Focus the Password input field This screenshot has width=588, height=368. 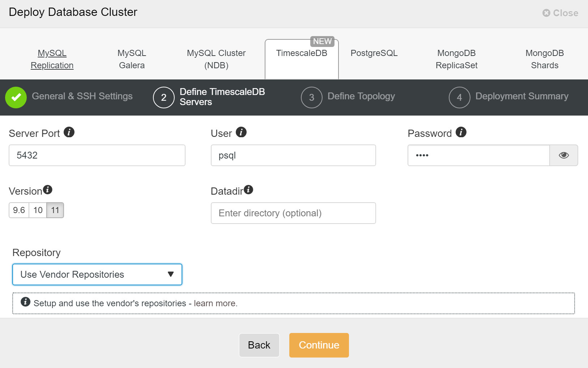pos(479,155)
